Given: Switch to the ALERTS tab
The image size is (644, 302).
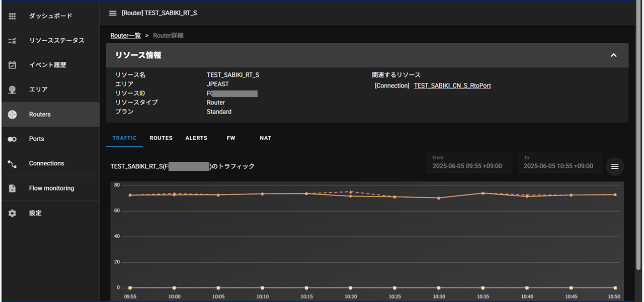Looking at the screenshot, I should [x=196, y=138].
